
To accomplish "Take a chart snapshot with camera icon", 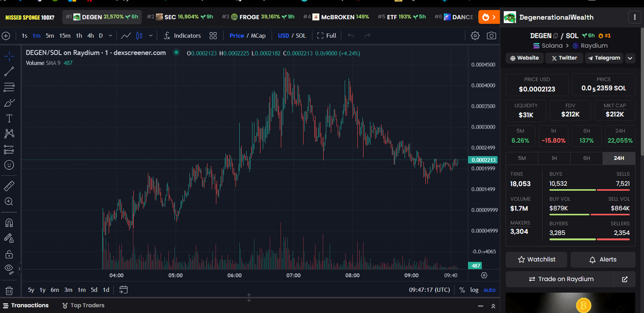I will 491,35.
